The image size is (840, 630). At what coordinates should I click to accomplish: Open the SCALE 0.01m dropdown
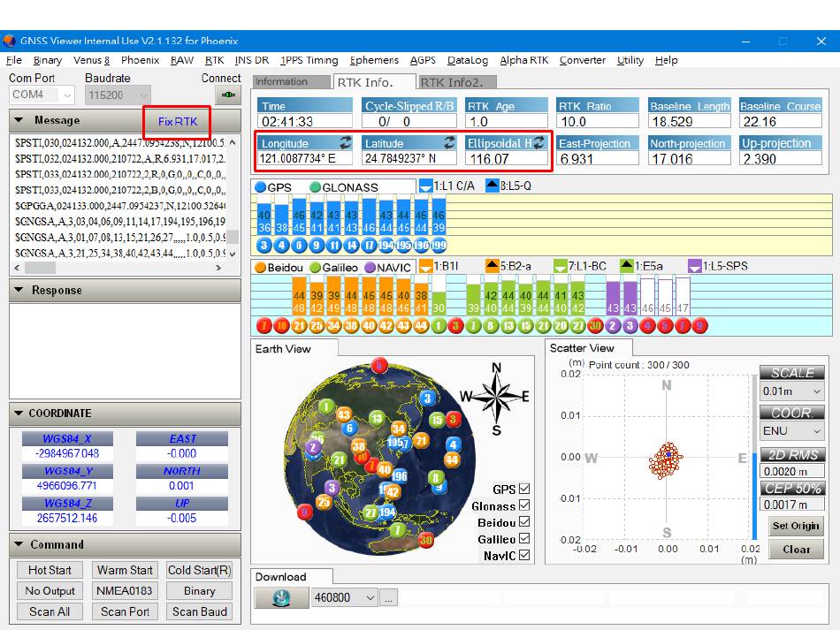(x=791, y=391)
